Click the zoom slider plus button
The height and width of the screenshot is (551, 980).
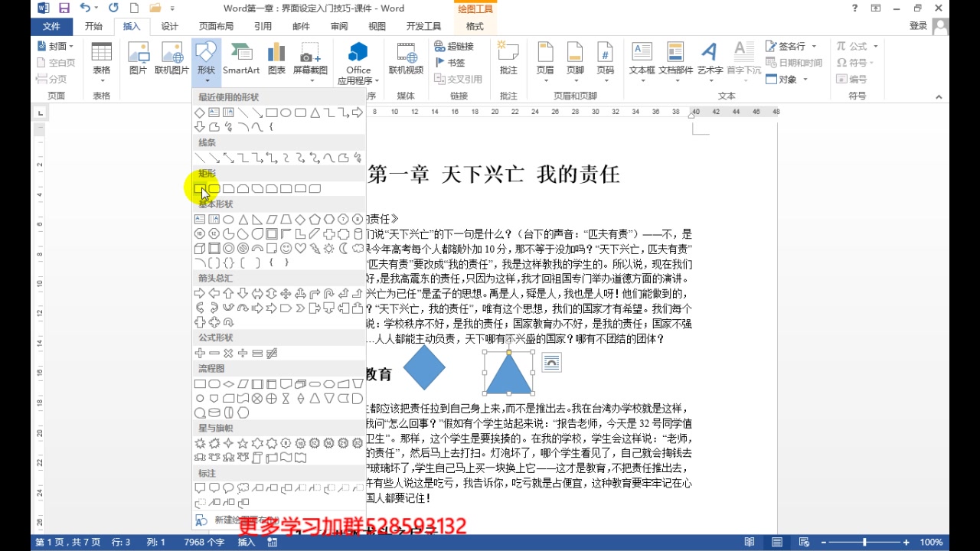(907, 541)
